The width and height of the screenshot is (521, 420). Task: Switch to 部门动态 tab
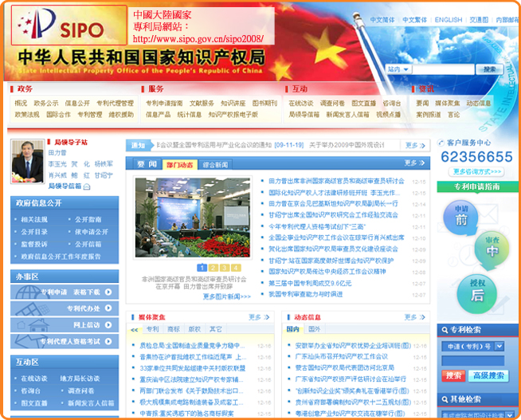click(180, 165)
